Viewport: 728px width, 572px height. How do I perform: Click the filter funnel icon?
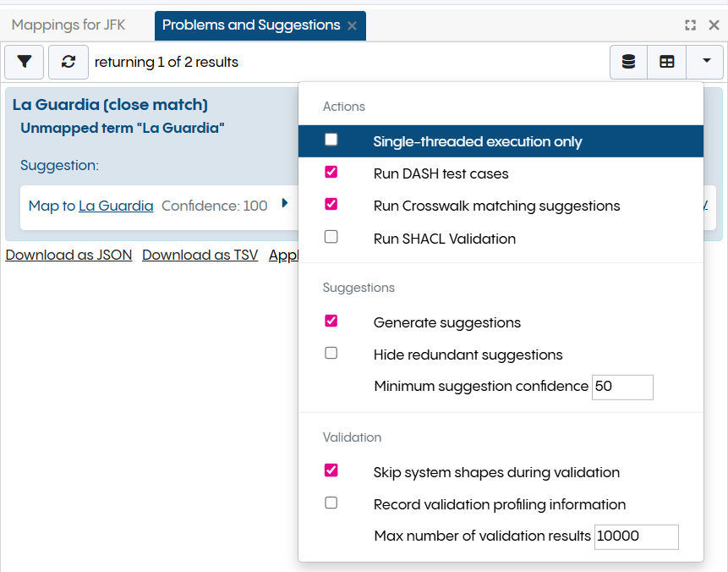pos(25,62)
